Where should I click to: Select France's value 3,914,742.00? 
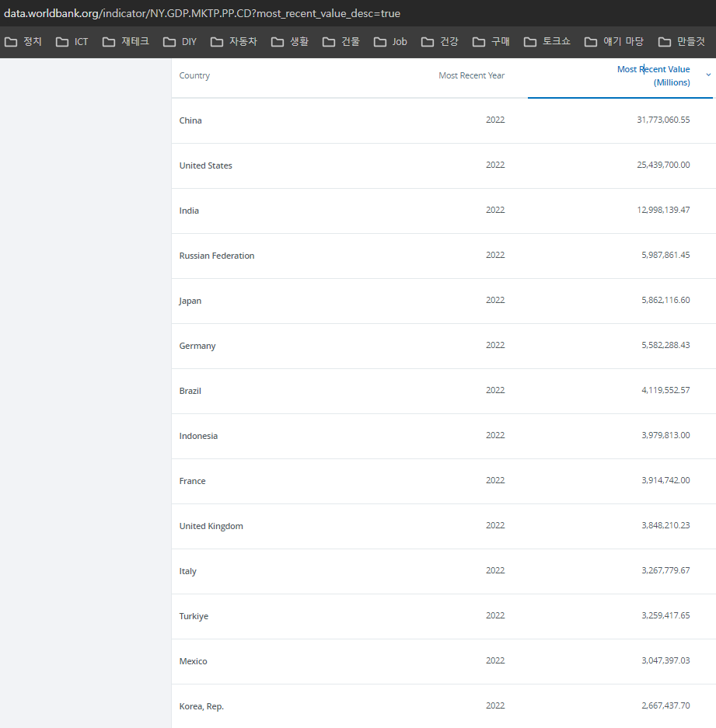(665, 480)
